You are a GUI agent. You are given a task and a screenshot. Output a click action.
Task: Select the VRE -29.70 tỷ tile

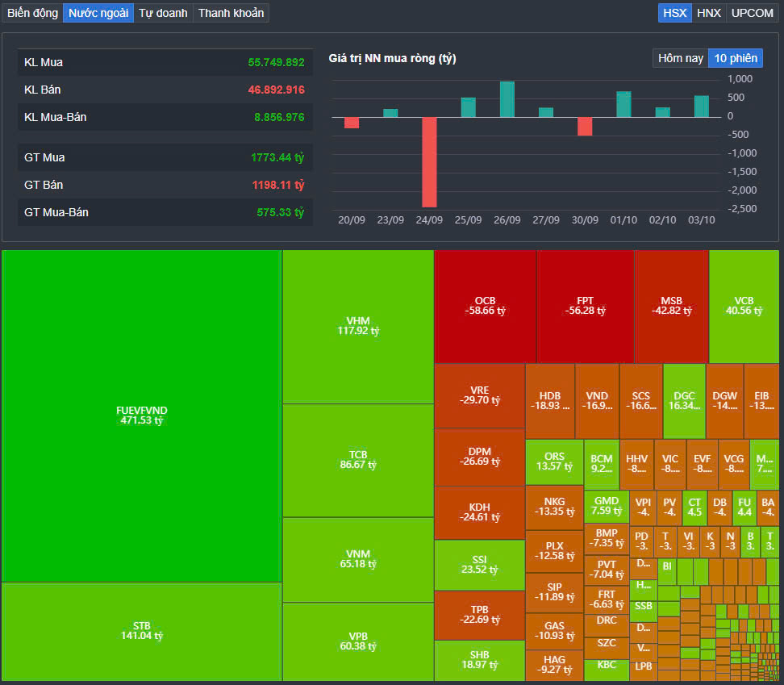(479, 395)
